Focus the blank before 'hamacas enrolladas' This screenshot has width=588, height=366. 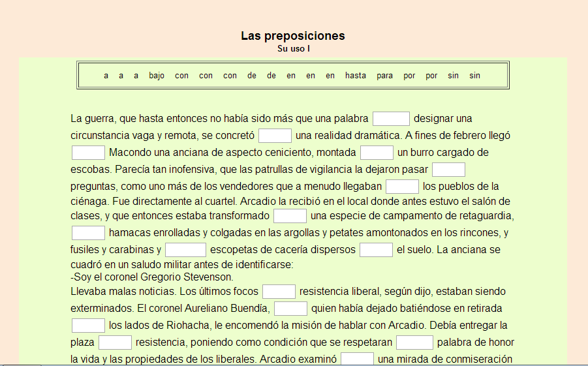[x=88, y=233]
